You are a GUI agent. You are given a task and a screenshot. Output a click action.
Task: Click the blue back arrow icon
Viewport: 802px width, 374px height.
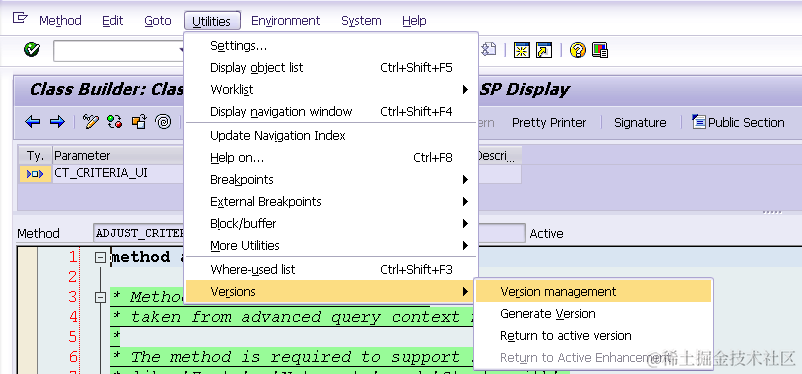click(33, 122)
